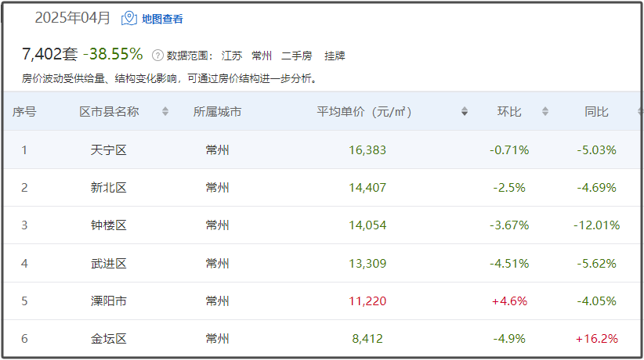Click the price 14,407

(x=367, y=188)
